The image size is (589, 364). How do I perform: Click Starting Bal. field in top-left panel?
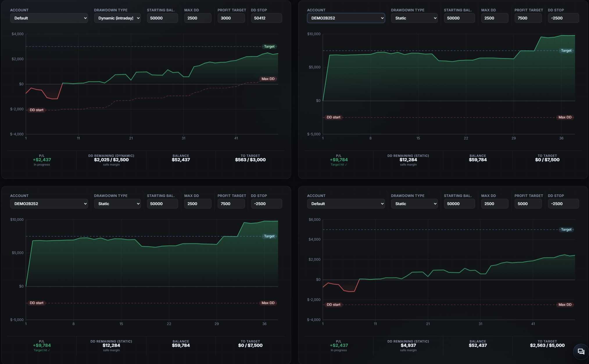click(162, 18)
